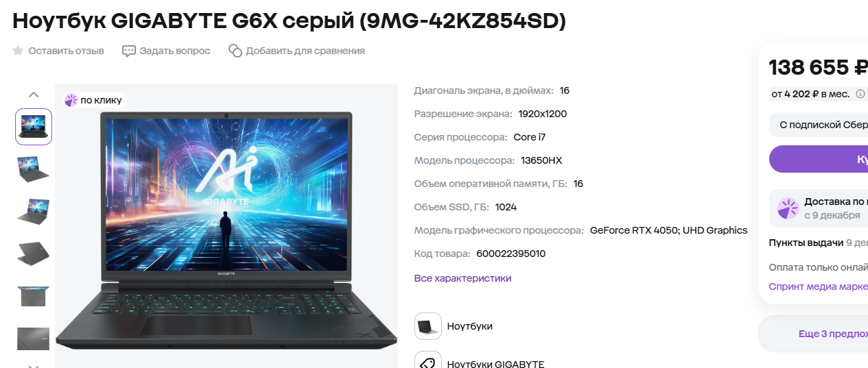Click the laptop icon for Ноутбуки category
The width and height of the screenshot is (868, 368).
pyautogui.click(x=428, y=326)
